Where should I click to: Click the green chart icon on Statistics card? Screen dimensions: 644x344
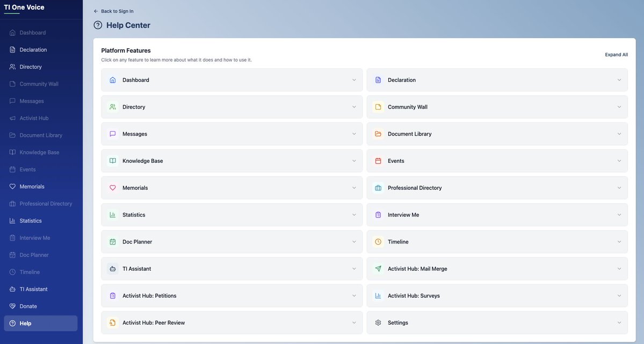coord(113,215)
